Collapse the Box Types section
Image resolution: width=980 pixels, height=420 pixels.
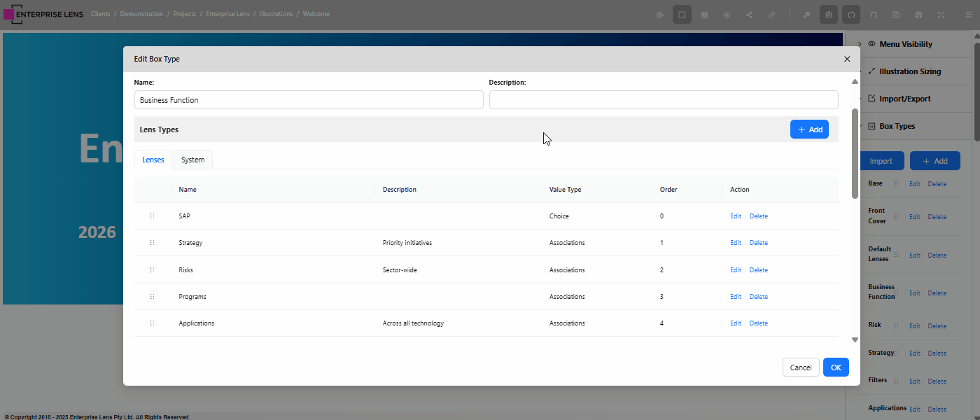tap(897, 126)
